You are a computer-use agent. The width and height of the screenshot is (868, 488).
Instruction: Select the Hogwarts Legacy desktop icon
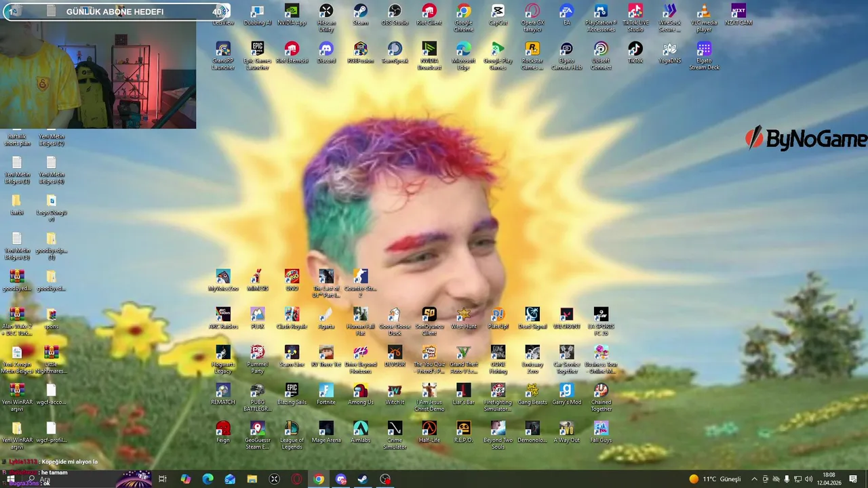[223, 360]
